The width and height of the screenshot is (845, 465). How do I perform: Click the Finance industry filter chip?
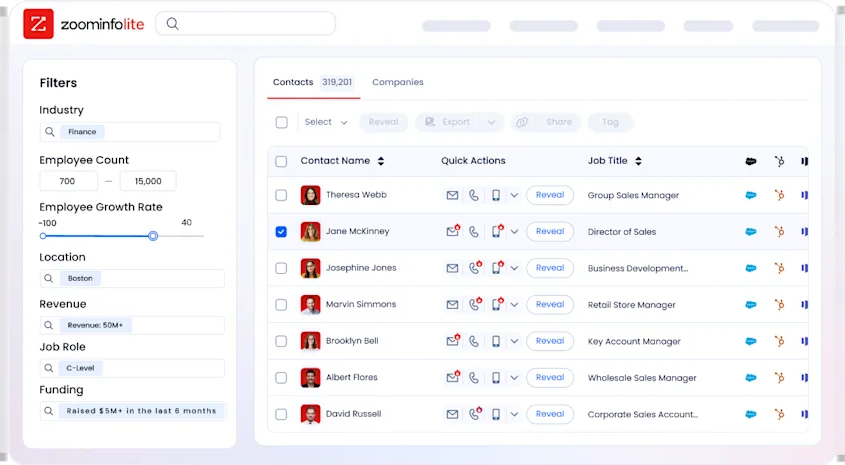(82, 131)
